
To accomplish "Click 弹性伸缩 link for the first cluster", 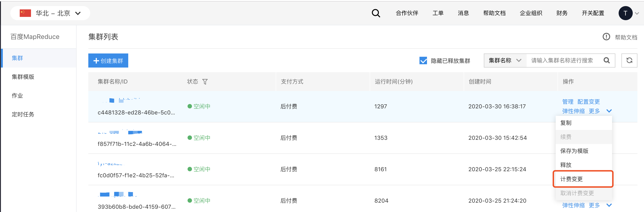I will (x=573, y=111).
